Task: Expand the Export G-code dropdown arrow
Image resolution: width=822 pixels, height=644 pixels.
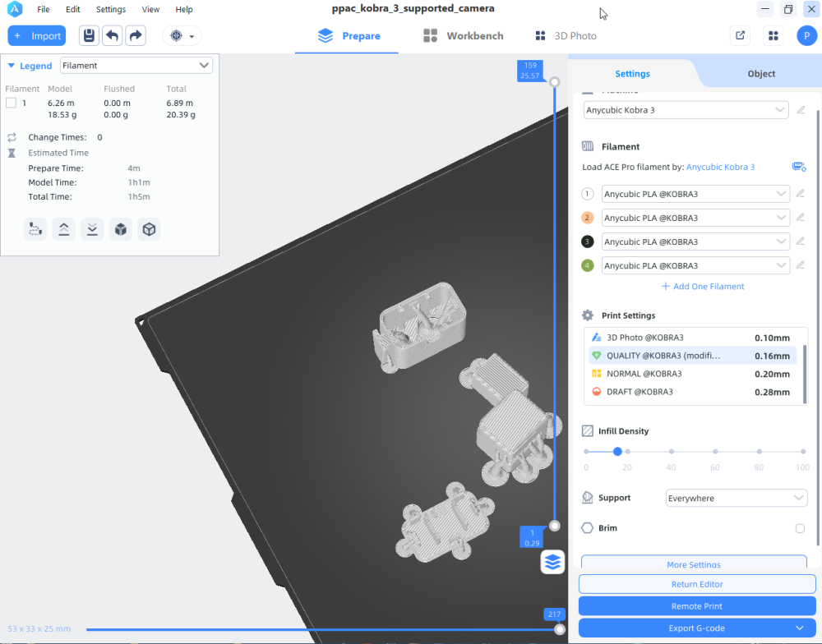Action: (x=800, y=628)
